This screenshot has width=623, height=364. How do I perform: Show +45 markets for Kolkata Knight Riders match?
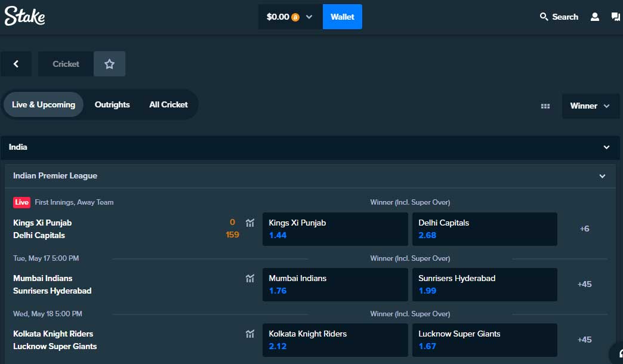click(584, 340)
